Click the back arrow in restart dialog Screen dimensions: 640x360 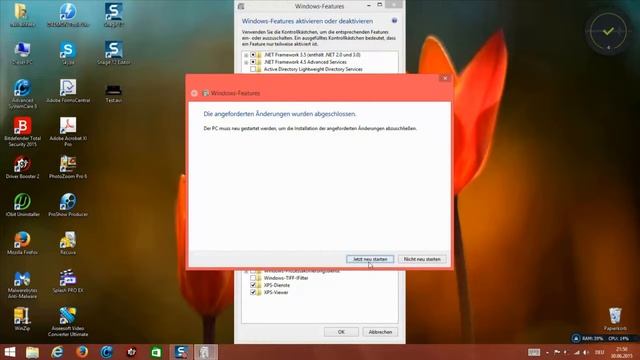pyautogui.click(x=194, y=93)
